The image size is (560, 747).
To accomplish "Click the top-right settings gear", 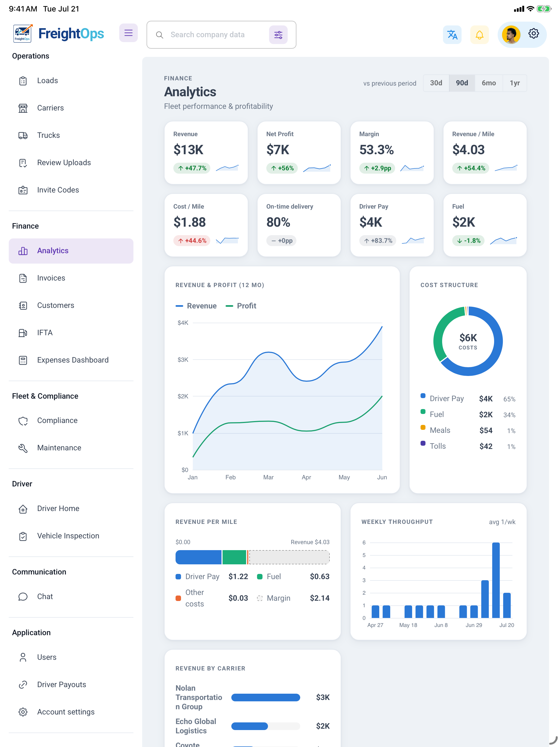I will (x=534, y=34).
